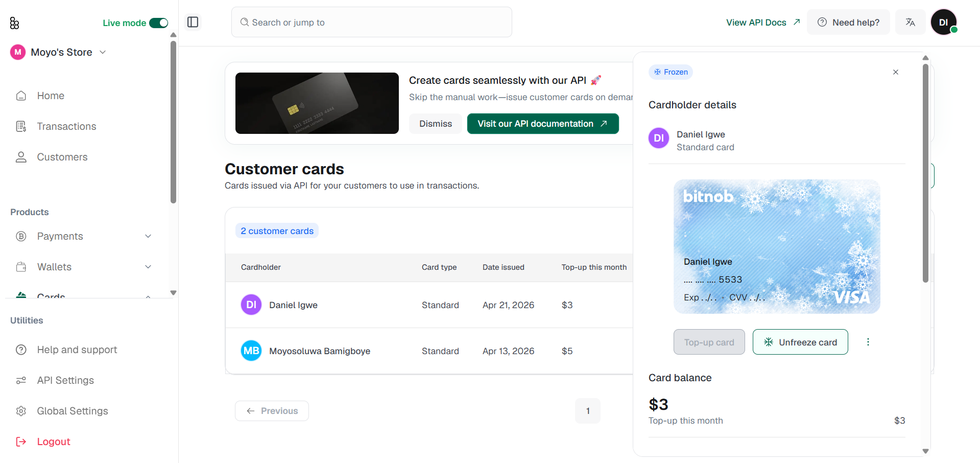Expand the Wallets menu chevron
The image size is (980, 463).
click(x=148, y=267)
